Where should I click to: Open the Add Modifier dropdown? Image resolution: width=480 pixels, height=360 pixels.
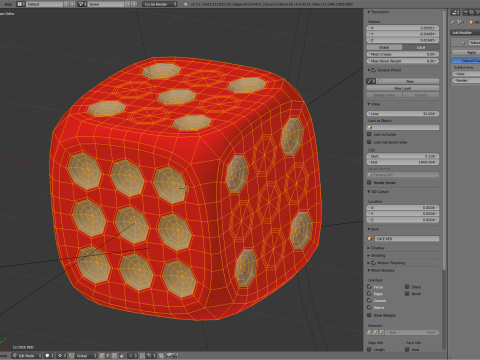coord(465,32)
